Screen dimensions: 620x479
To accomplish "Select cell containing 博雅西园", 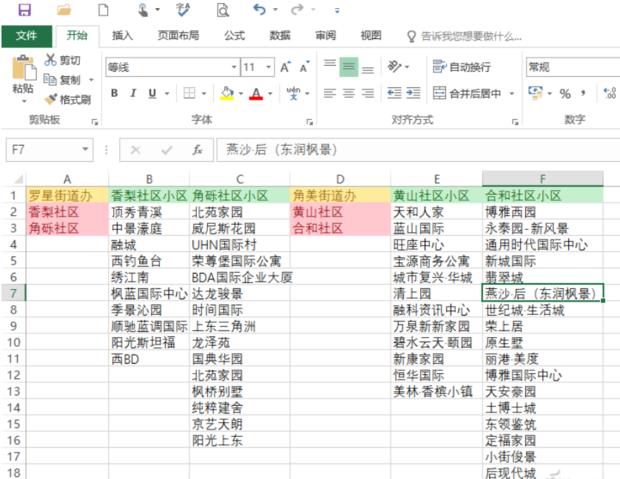I will [x=541, y=212].
